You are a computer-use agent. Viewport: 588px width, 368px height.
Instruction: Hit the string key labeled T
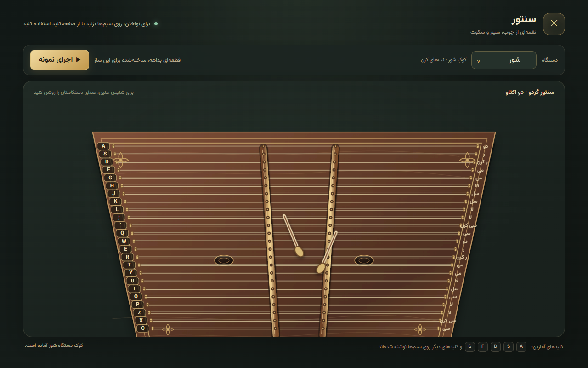tap(129, 265)
